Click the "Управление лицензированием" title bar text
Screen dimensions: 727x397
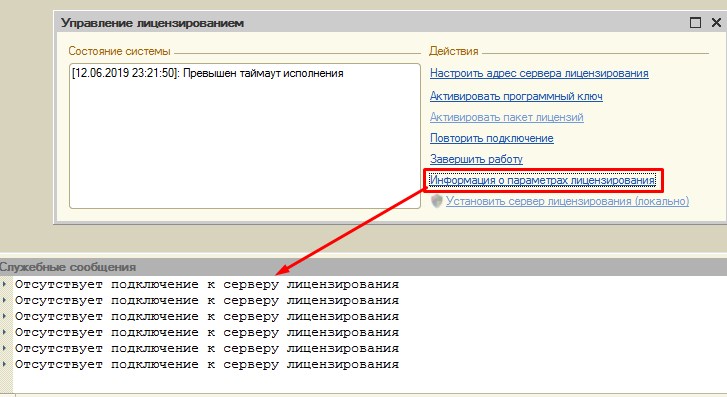click(x=153, y=23)
